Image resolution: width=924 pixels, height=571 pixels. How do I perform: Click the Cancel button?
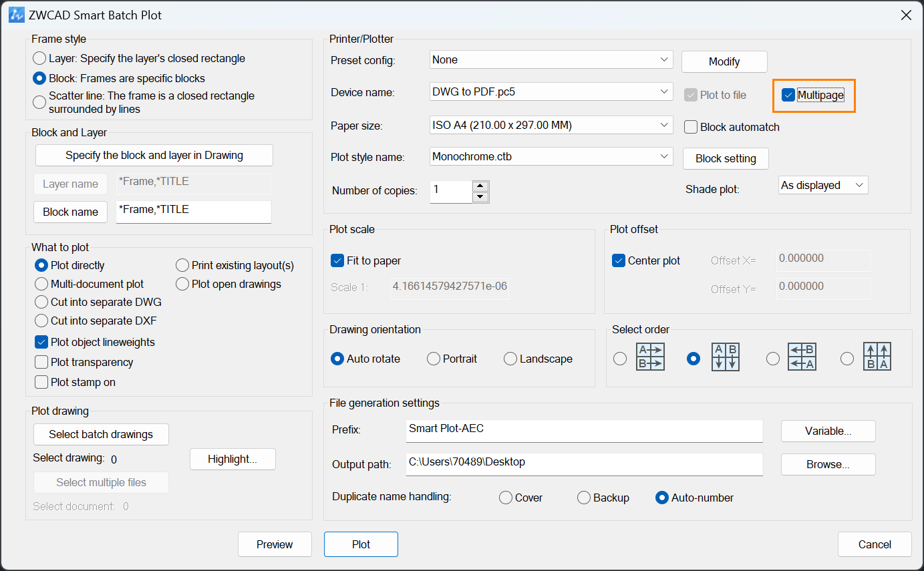pos(875,544)
